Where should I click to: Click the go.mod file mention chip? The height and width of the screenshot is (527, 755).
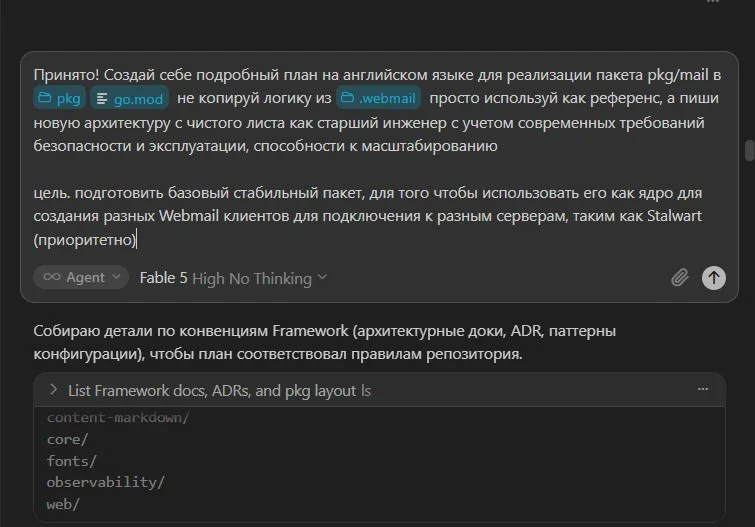[x=130, y=98]
